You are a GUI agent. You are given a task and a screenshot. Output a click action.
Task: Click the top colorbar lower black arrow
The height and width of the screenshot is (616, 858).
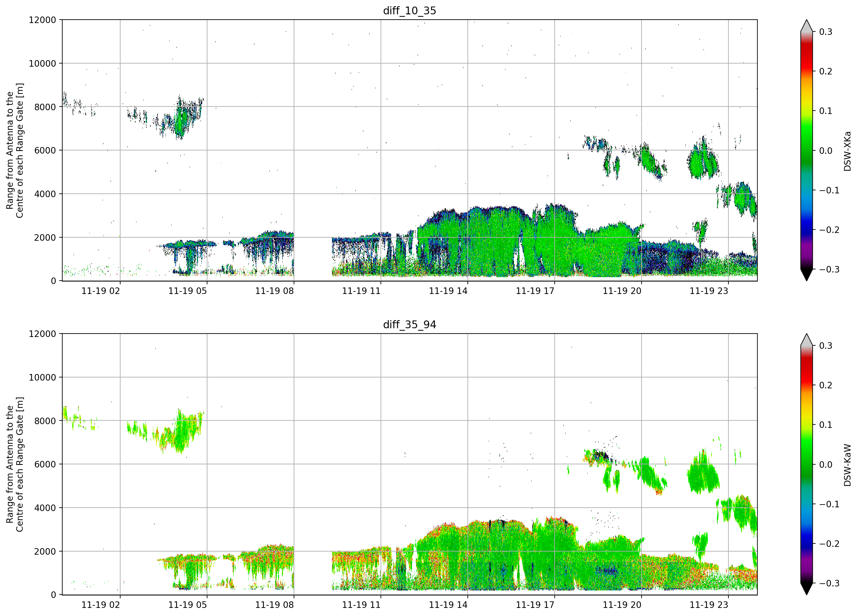pyautogui.click(x=806, y=275)
